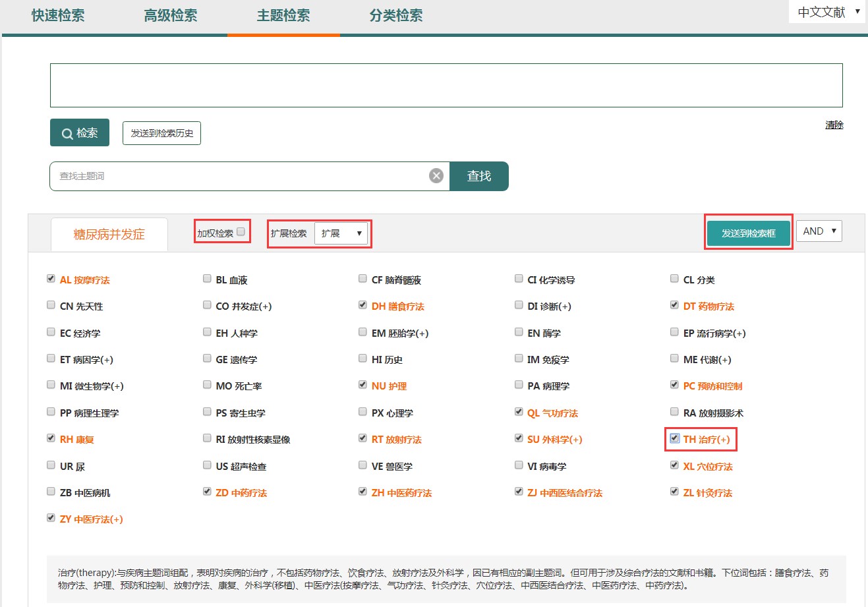Expand the 中文文献 language dropdown
This screenshot has height=607, width=868.
pyautogui.click(x=827, y=12)
